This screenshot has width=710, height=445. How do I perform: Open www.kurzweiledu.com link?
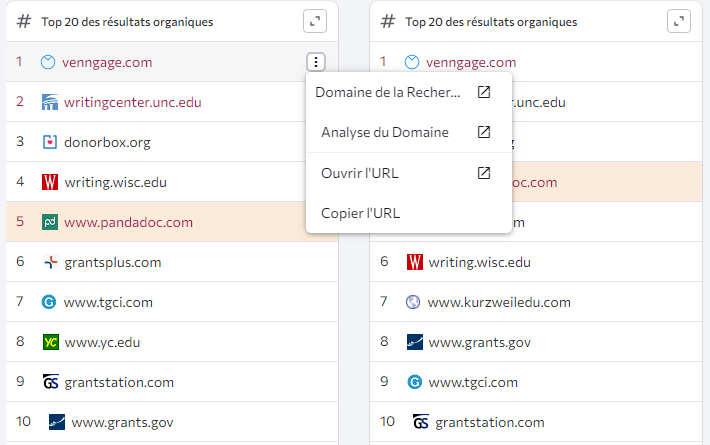(x=499, y=302)
